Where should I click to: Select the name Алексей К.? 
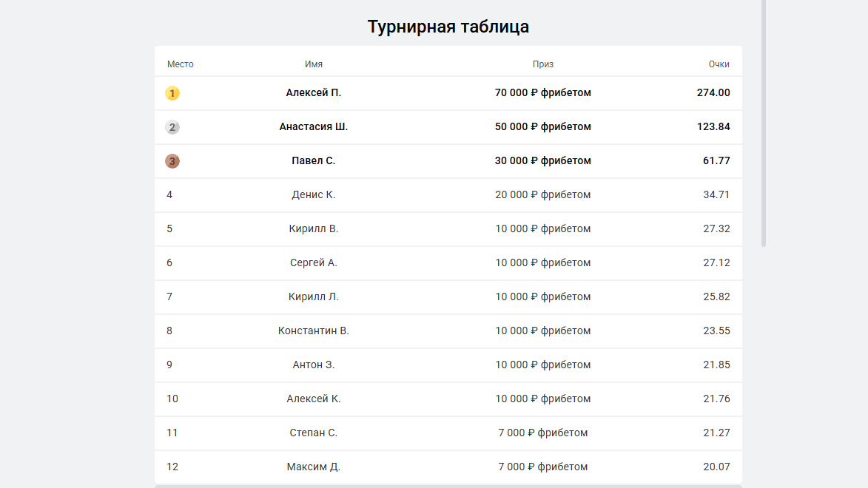[x=313, y=399]
